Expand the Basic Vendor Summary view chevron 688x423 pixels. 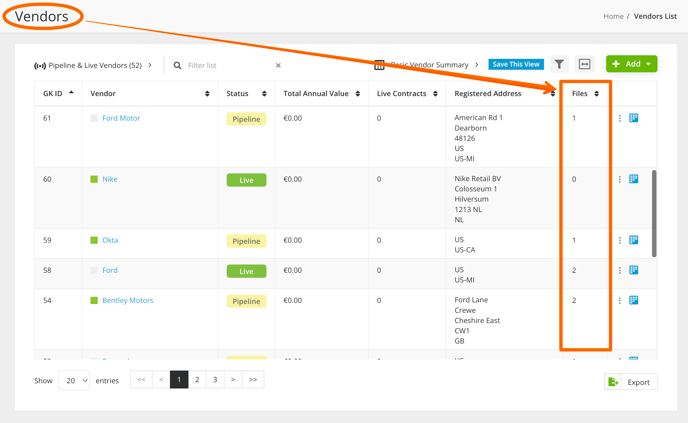[x=477, y=65]
